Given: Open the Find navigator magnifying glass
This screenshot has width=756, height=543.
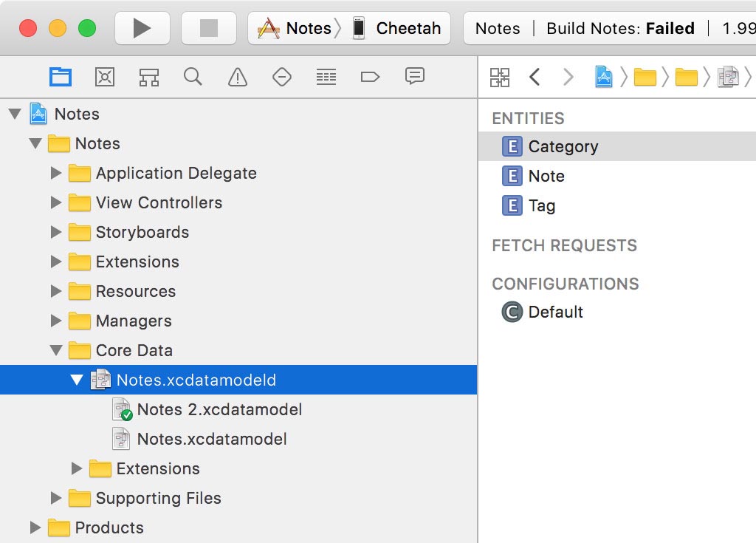Looking at the screenshot, I should click(x=193, y=77).
